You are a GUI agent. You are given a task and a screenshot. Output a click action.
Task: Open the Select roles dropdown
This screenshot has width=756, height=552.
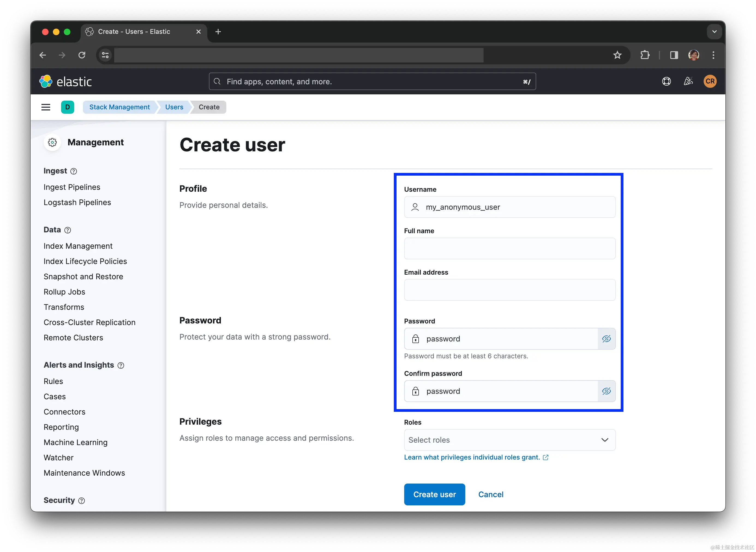click(x=509, y=440)
